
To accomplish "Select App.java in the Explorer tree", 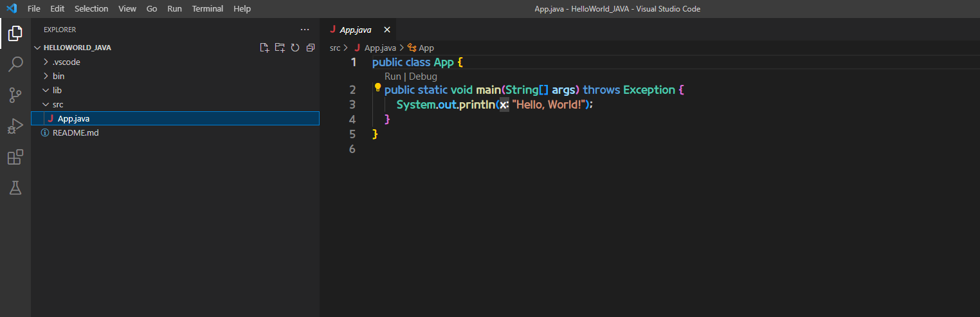I will [175, 118].
